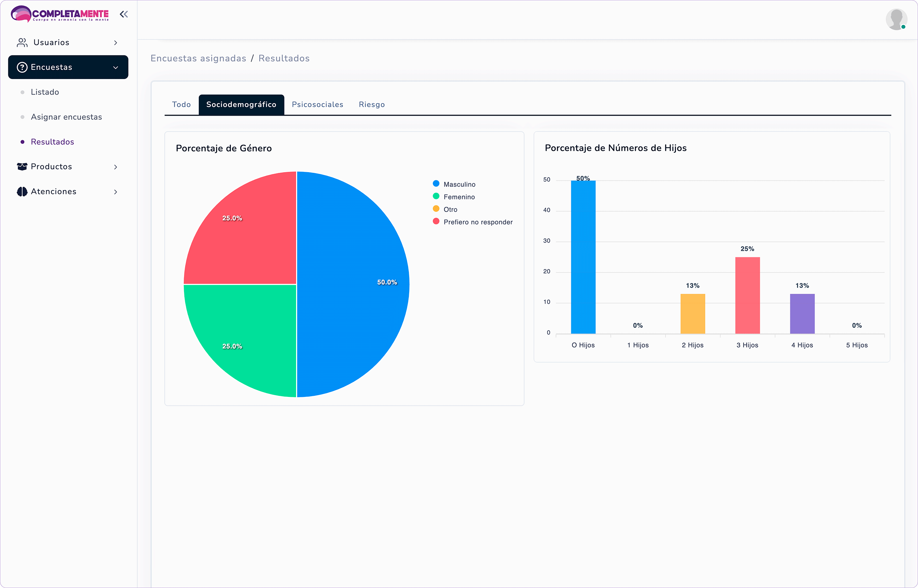Image resolution: width=918 pixels, height=588 pixels.
Task: Click the 3 Hijos red bar
Action: click(x=747, y=296)
